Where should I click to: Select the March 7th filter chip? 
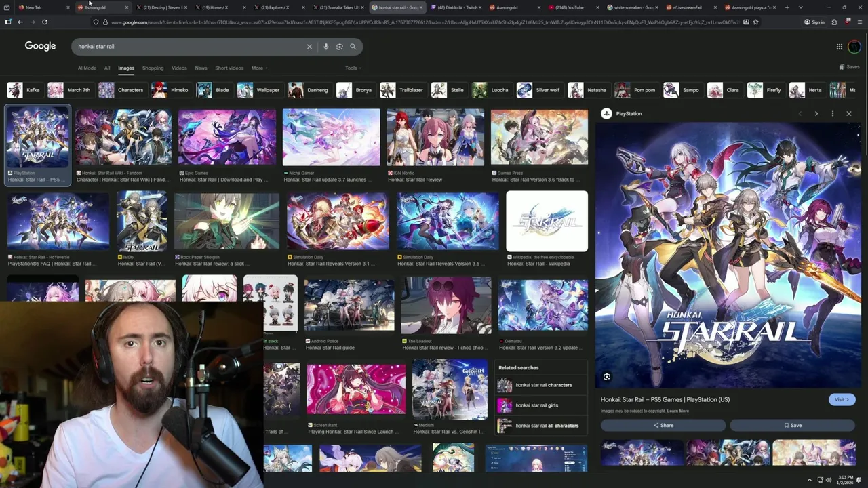pyautogui.click(x=69, y=90)
